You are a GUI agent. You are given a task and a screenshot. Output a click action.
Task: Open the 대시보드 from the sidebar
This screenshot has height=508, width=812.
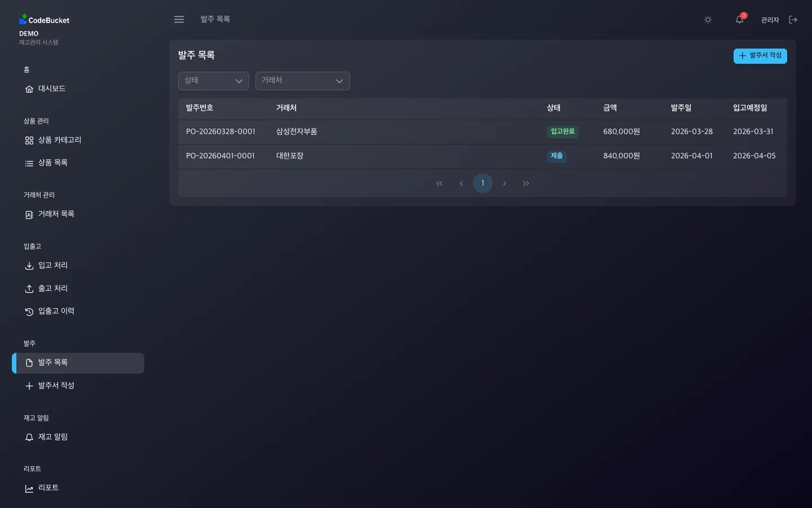click(51, 89)
